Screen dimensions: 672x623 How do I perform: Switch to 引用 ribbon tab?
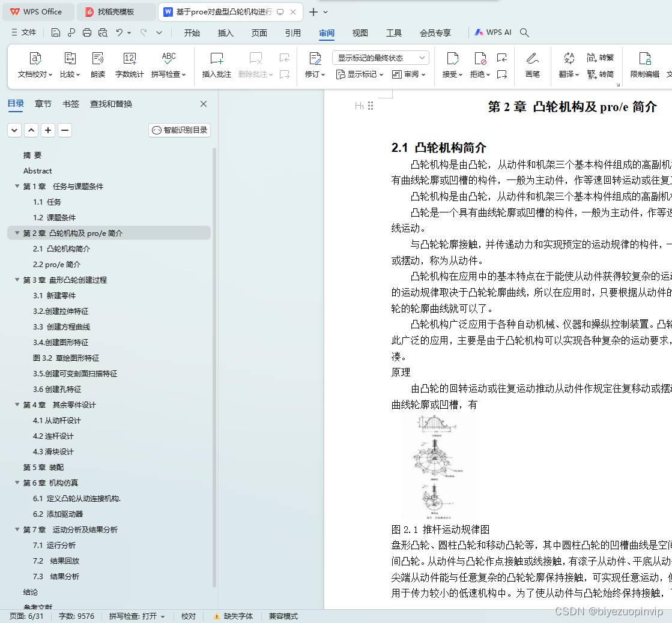pyautogui.click(x=292, y=33)
